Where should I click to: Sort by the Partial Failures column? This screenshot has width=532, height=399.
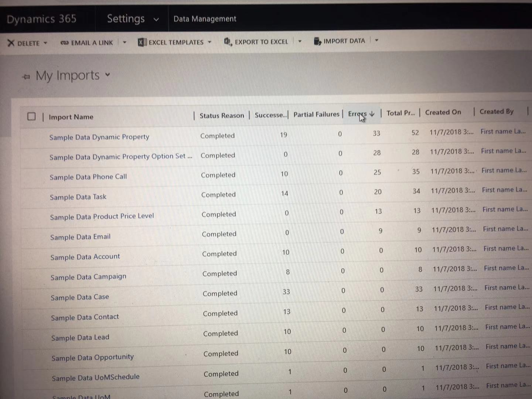click(316, 115)
